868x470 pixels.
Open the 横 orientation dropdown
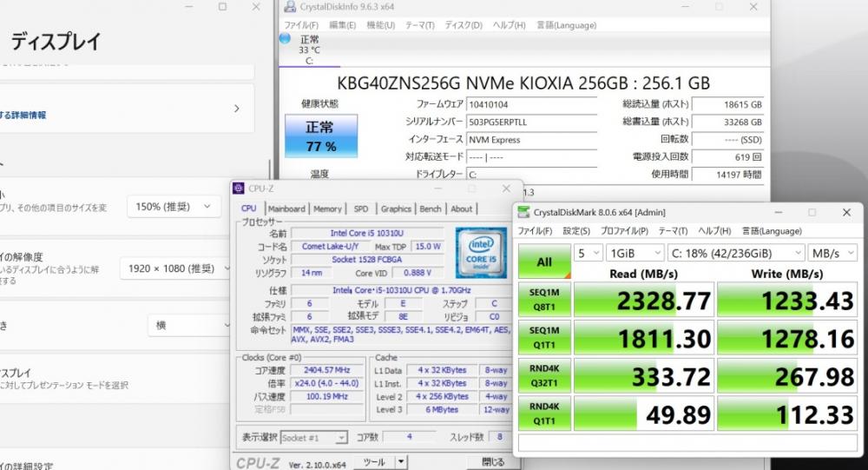pyautogui.click(x=188, y=325)
